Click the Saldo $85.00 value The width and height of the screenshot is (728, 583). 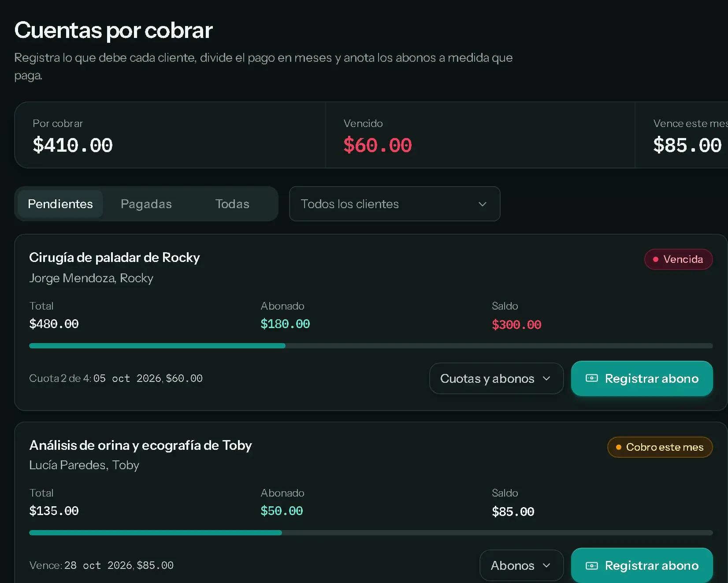tap(513, 512)
